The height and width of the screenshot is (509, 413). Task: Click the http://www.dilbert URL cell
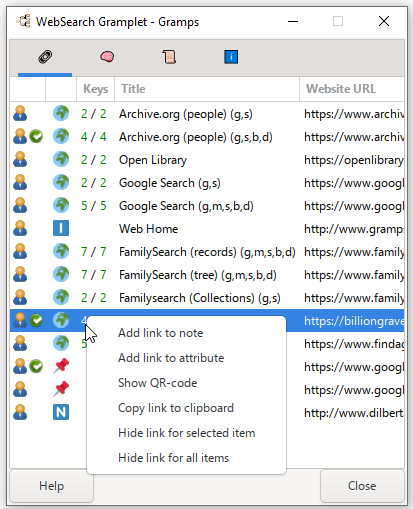pyautogui.click(x=354, y=413)
